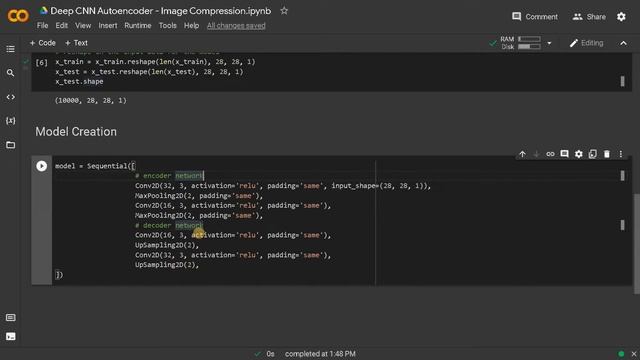Close the bottom status bar

634,354
